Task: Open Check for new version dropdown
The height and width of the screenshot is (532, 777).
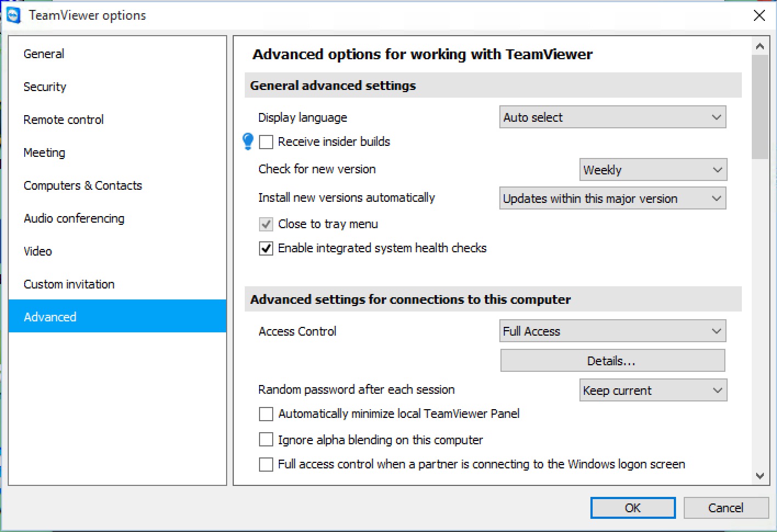Action: 653,170
